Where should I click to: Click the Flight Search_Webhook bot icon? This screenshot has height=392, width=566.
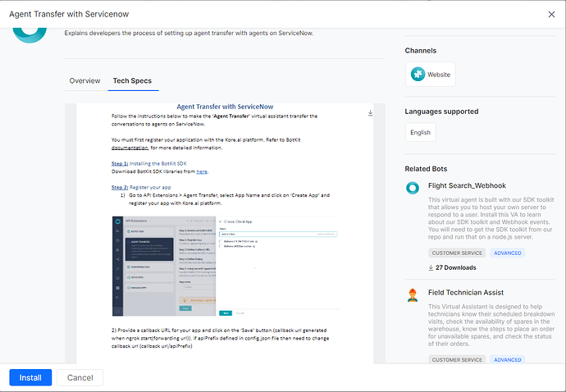(x=413, y=187)
